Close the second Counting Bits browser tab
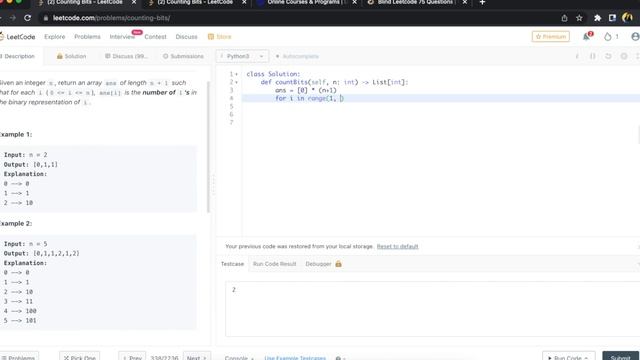640x360 pixels. pyautogui.click(x=244, y=2)
